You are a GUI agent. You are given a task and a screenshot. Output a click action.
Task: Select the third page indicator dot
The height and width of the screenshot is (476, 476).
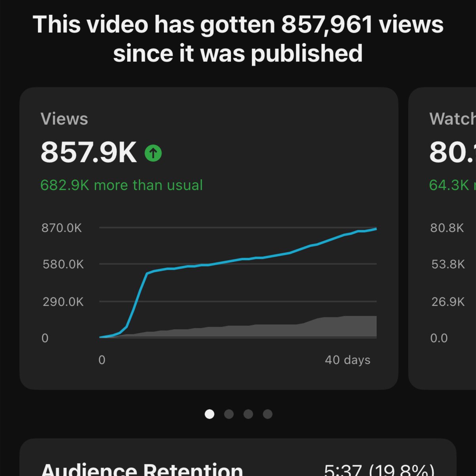click(x=248, y=414)
